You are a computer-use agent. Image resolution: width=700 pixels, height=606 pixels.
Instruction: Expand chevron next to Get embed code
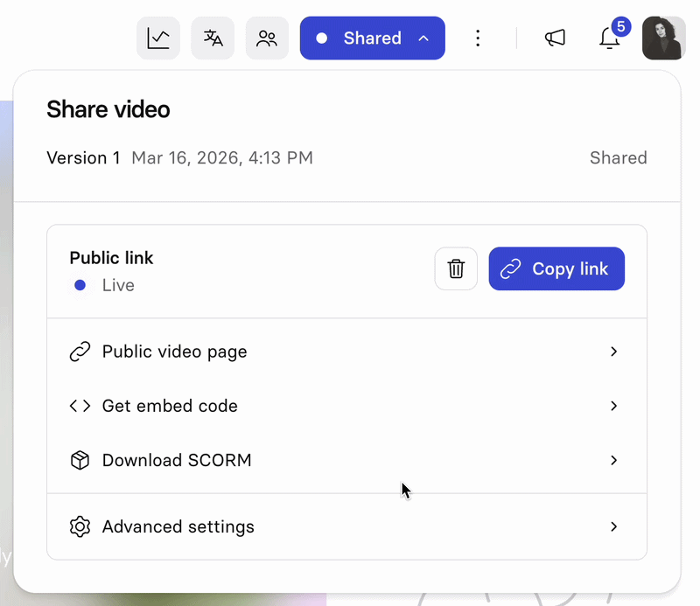[614, 406]
